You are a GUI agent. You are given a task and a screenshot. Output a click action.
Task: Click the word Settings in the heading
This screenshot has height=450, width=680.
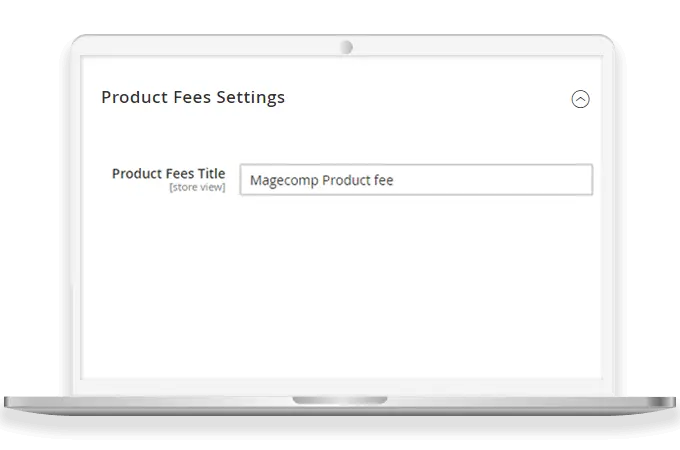251,97
